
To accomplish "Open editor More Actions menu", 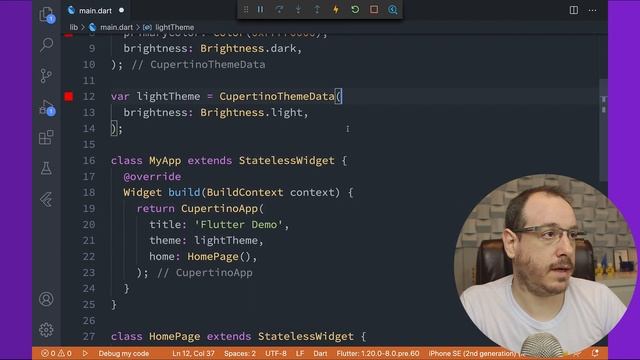I will point(593,10).
